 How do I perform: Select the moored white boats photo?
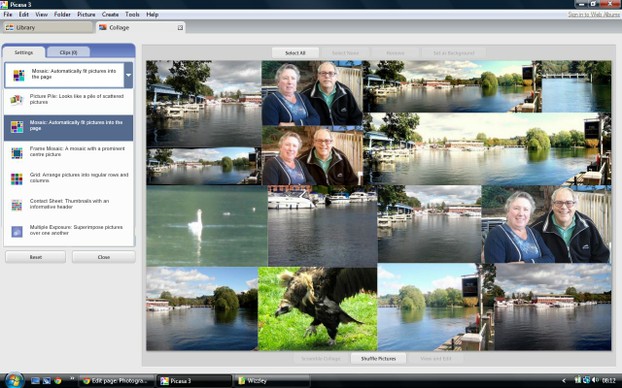click(323, 226)
